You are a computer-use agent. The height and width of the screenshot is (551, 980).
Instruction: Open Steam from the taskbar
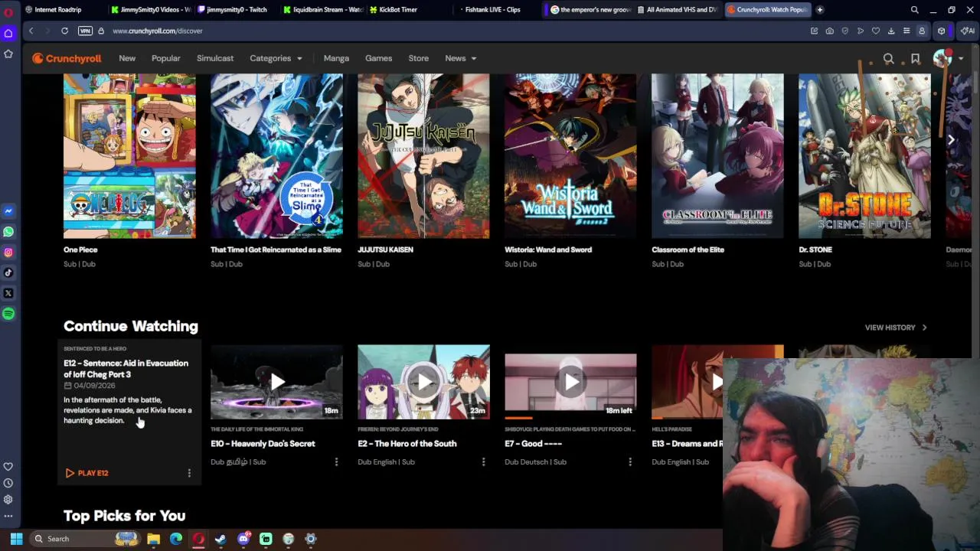220,539
